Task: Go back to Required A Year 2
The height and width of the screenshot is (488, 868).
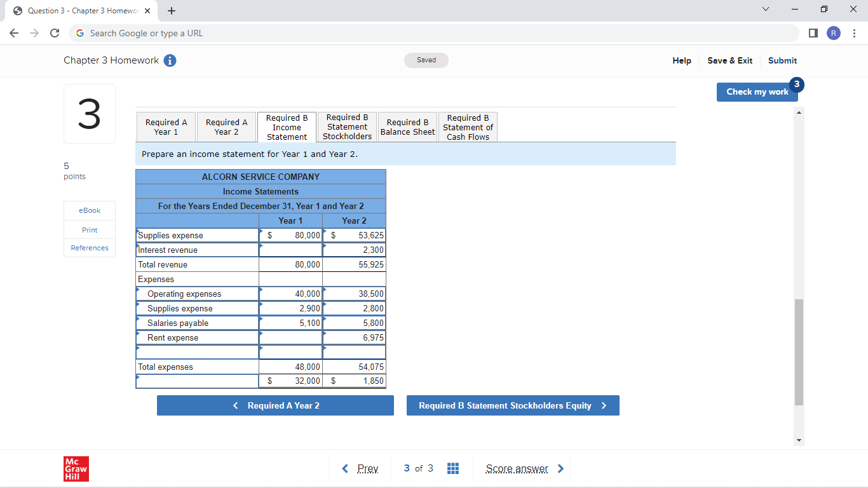Action: [x=275, y=405]
